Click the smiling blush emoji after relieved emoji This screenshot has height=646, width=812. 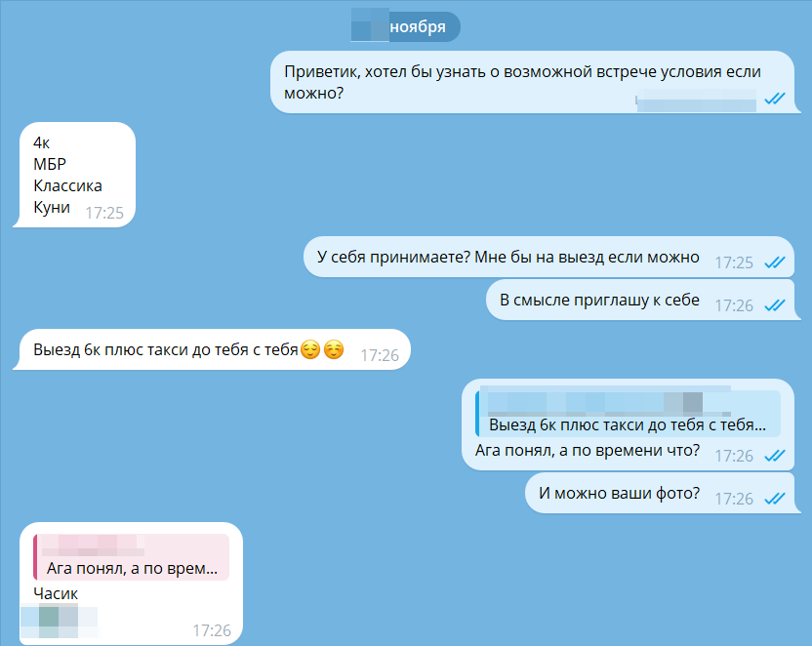(x=334, y=350)
